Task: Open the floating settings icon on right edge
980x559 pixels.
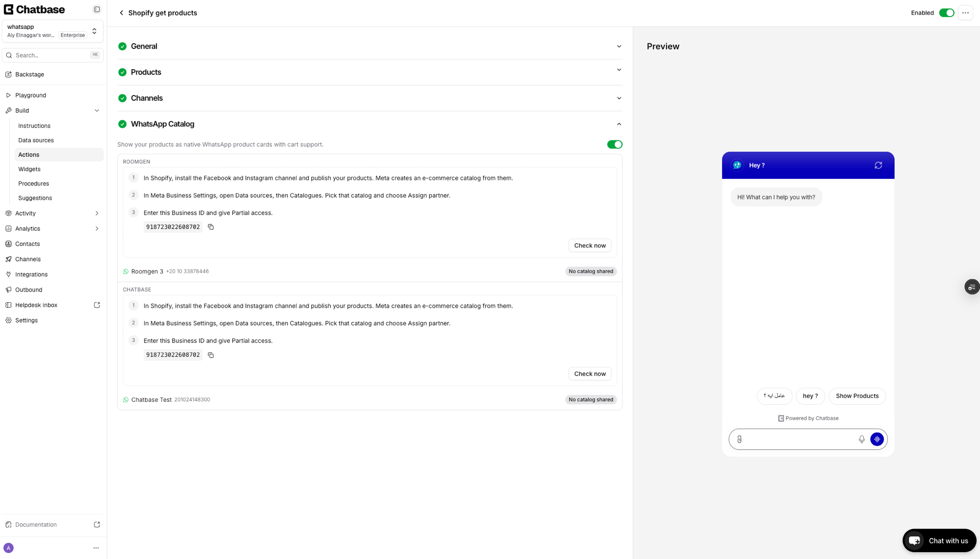Action: (972, 287)
